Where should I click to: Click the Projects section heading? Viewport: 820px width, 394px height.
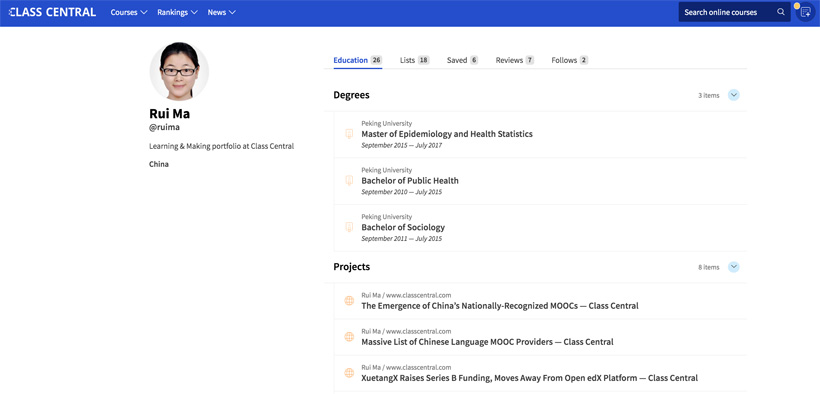pos(351,267)
